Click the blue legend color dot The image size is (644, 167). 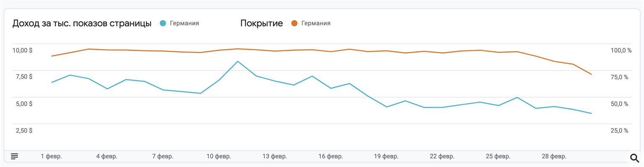tap(163, 23)
